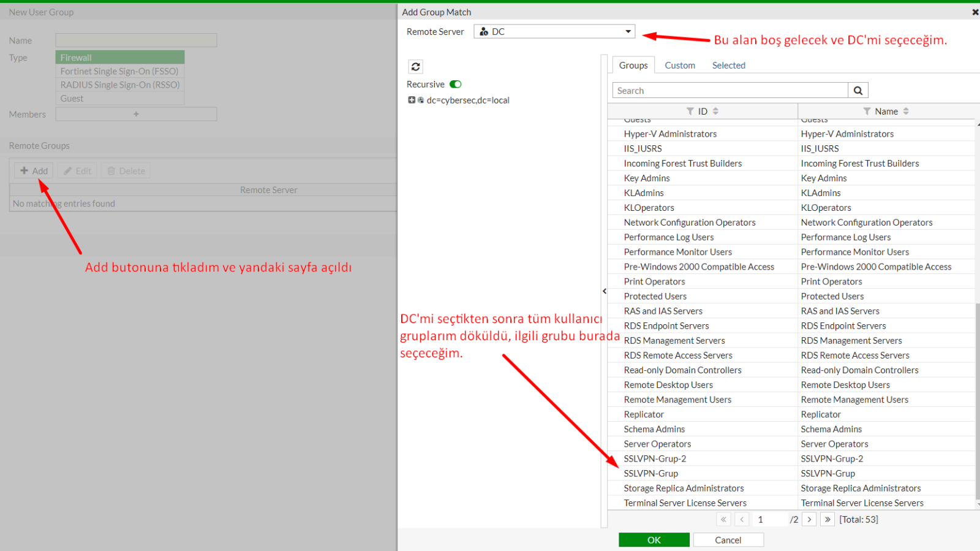Screen dimensions: 980x551
Task: Sort by the ID column arrows
Action: coord(715,112)
